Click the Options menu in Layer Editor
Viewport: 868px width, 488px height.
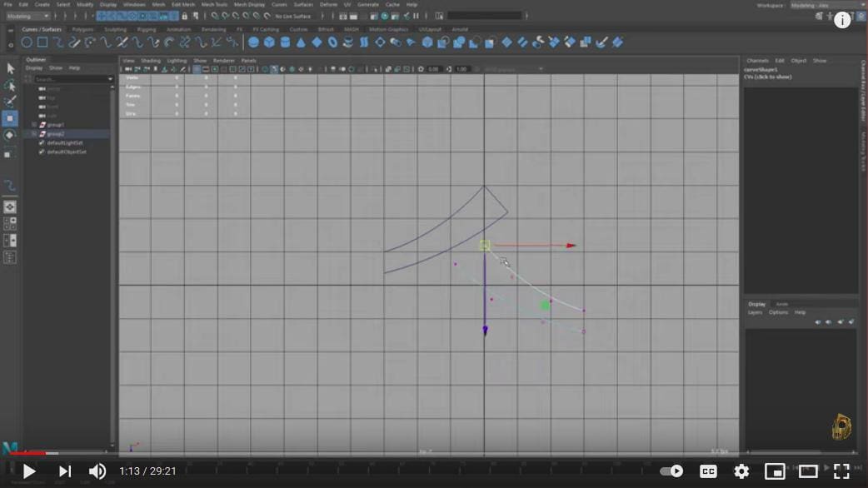[778, 312]
